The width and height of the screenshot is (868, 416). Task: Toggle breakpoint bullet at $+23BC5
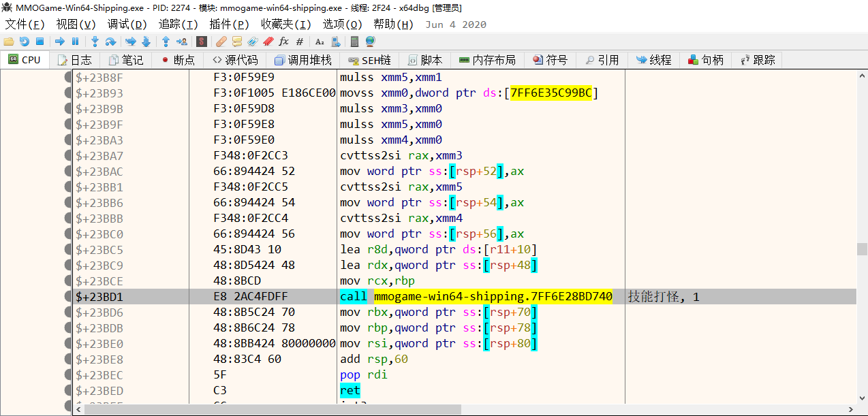[x=68, y=249]
